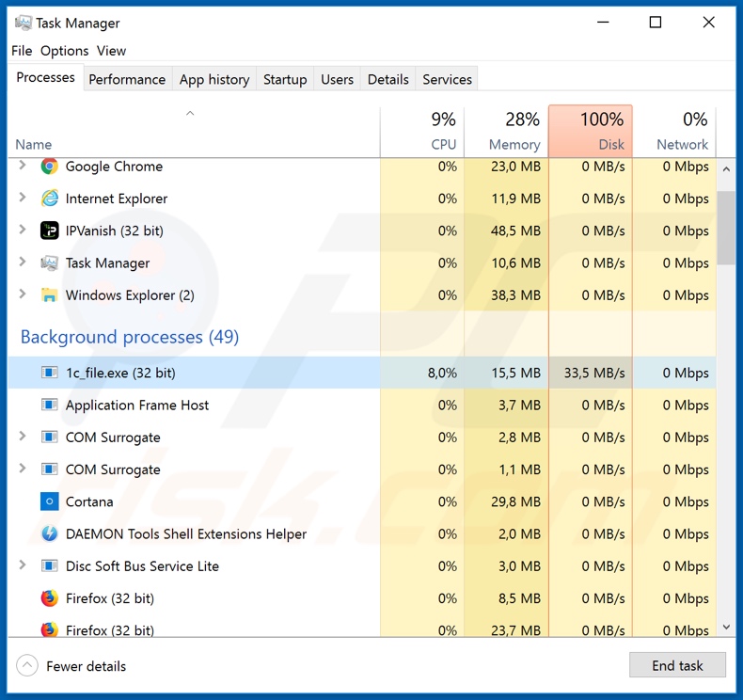Click the Application Frame Host icon
The image size is (743, 700).
pyautogui.click(x=50, y=406)
